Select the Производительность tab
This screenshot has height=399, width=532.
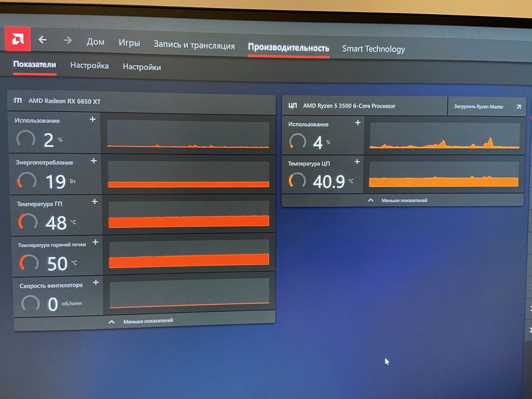coord(289,48)
